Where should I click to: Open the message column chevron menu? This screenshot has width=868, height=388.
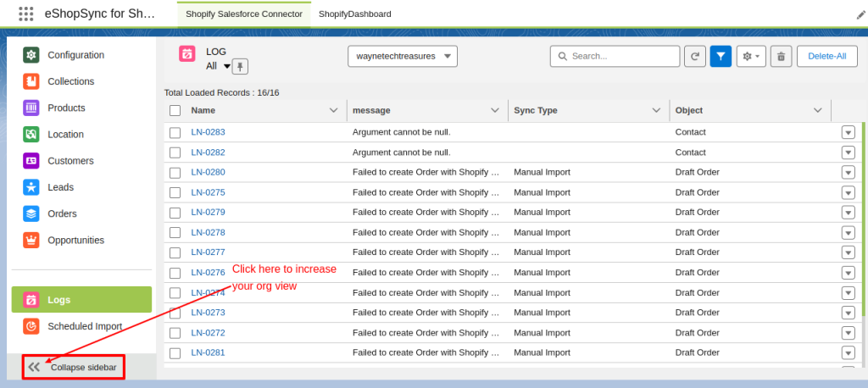tap(495, 110)
